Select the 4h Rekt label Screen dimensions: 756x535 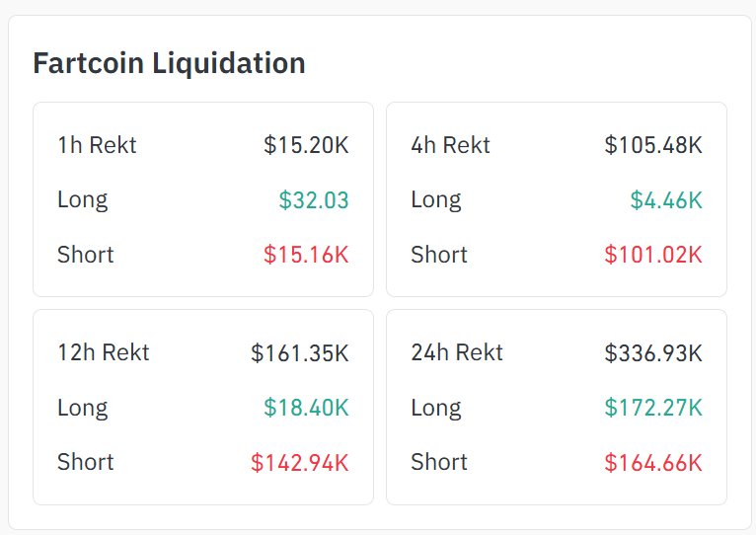[x=450, y=145]
